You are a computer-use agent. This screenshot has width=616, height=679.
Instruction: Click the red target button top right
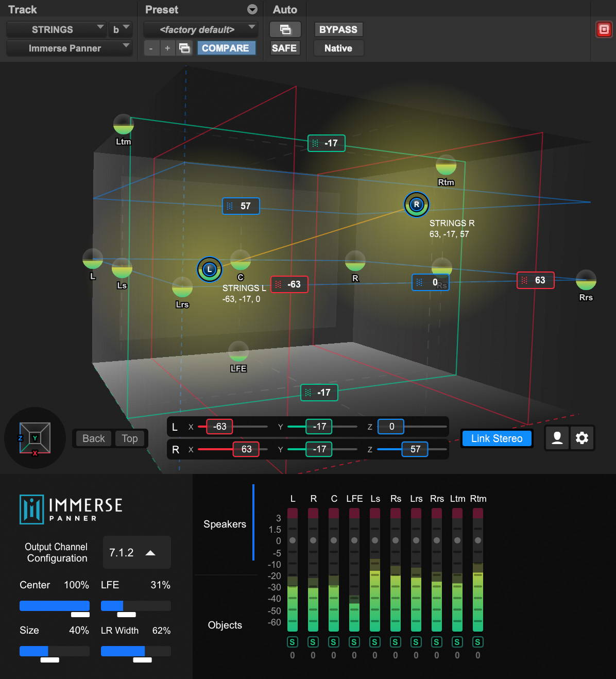coord(604,29)
